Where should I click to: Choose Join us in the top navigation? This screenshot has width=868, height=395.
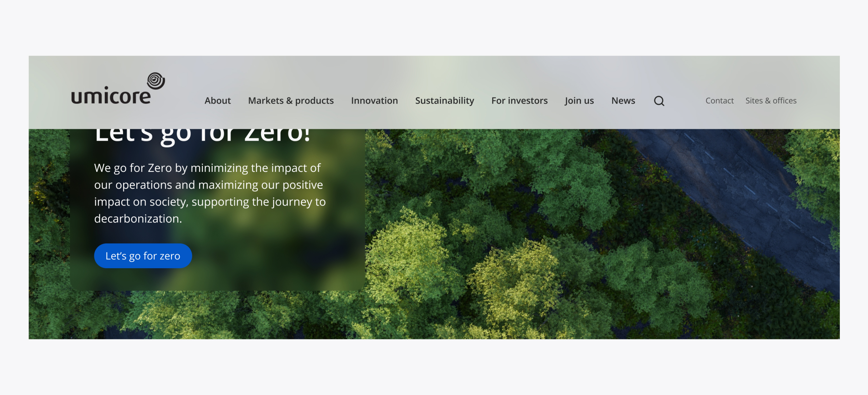coord(579,101)
